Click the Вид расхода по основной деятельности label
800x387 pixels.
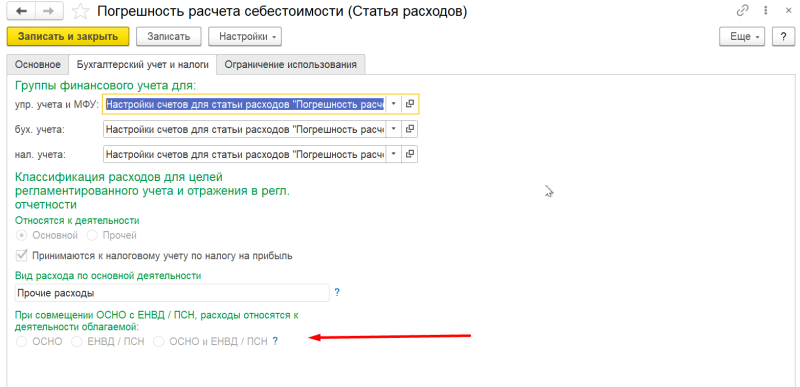point(108,275)
